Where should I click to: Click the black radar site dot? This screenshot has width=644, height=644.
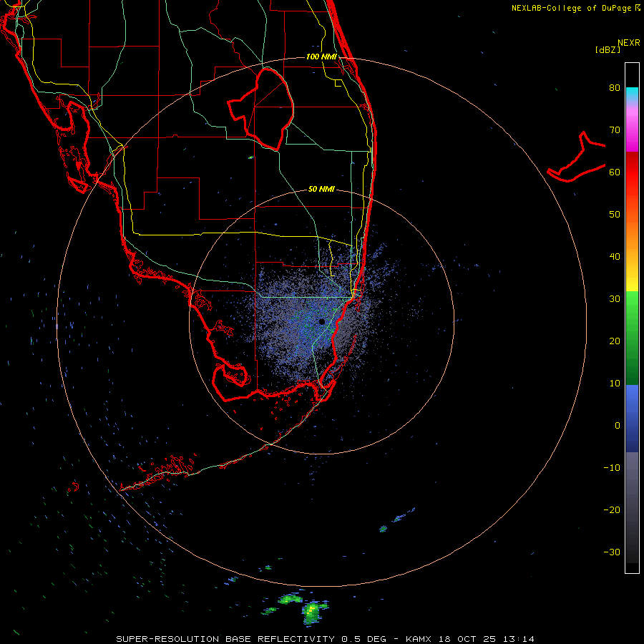321,321
